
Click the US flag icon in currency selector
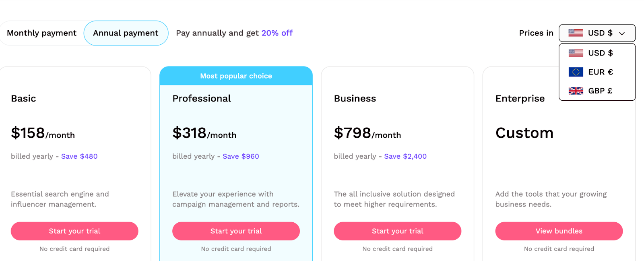576,33
